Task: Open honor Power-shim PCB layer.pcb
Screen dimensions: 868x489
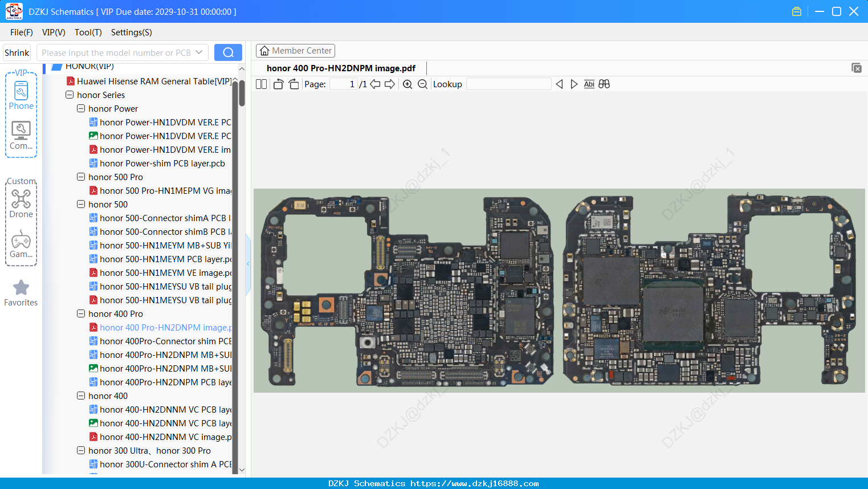Action: tap(157, 164)
